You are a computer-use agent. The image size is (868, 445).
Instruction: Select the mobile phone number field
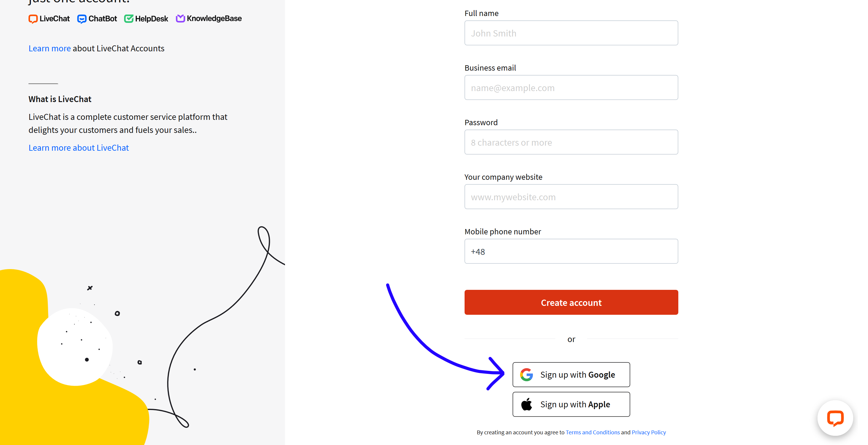[571, 251]
